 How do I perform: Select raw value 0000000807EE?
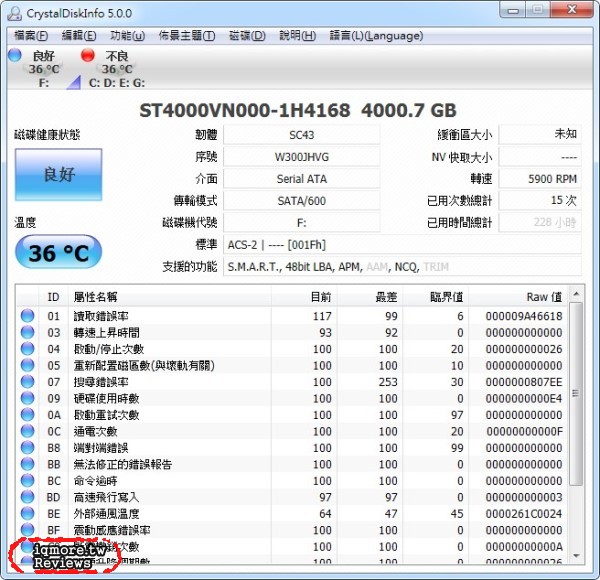click(x=524, y=382)
